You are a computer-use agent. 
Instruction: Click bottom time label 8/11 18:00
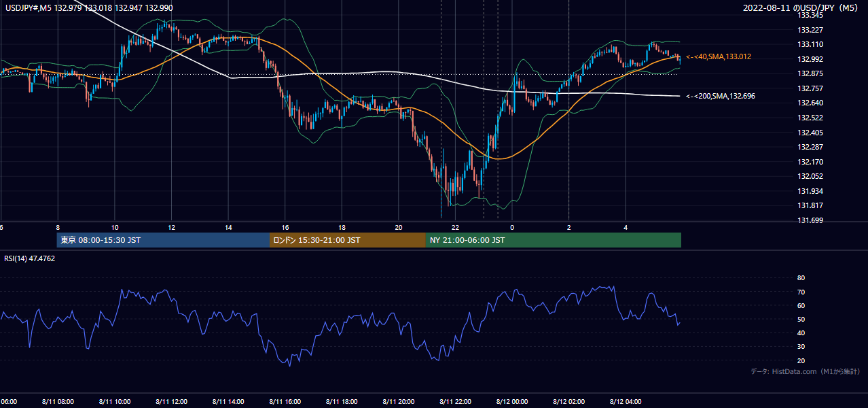[342, 401]
